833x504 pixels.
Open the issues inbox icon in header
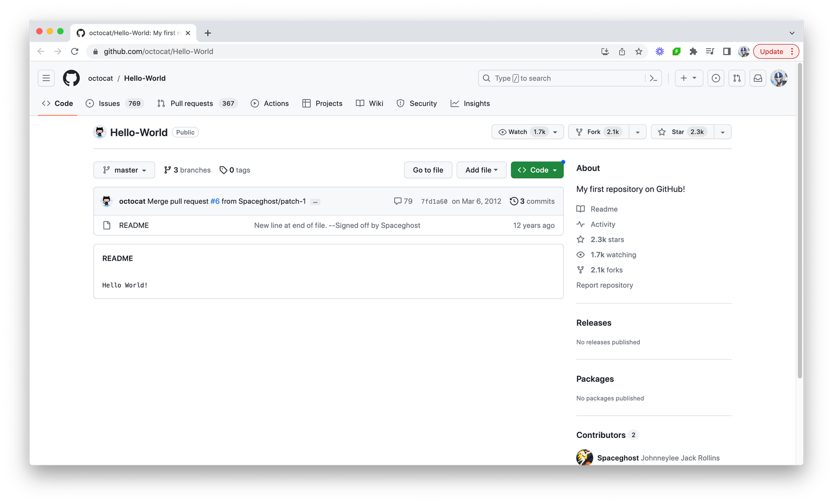[716, 78]
